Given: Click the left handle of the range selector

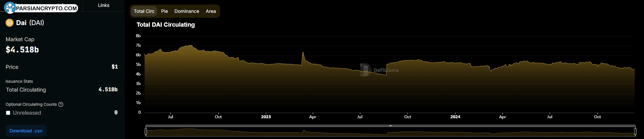Looking at the screenshot, I should click(x=146, y=131).
